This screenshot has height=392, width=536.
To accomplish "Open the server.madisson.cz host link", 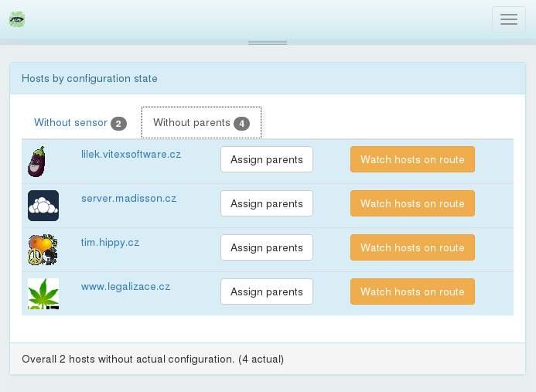I will pyautogui.click(x=129, y=199).
